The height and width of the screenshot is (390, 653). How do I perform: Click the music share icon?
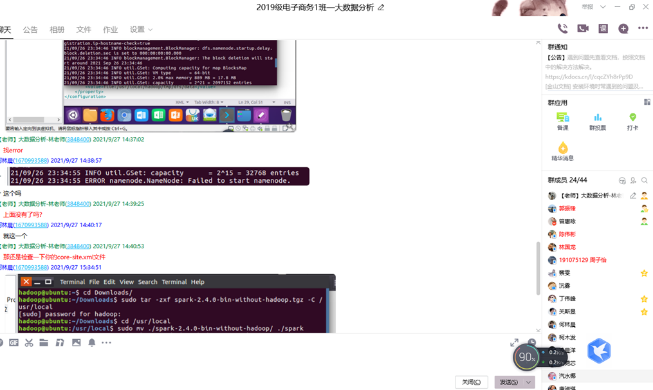point(60,342)
